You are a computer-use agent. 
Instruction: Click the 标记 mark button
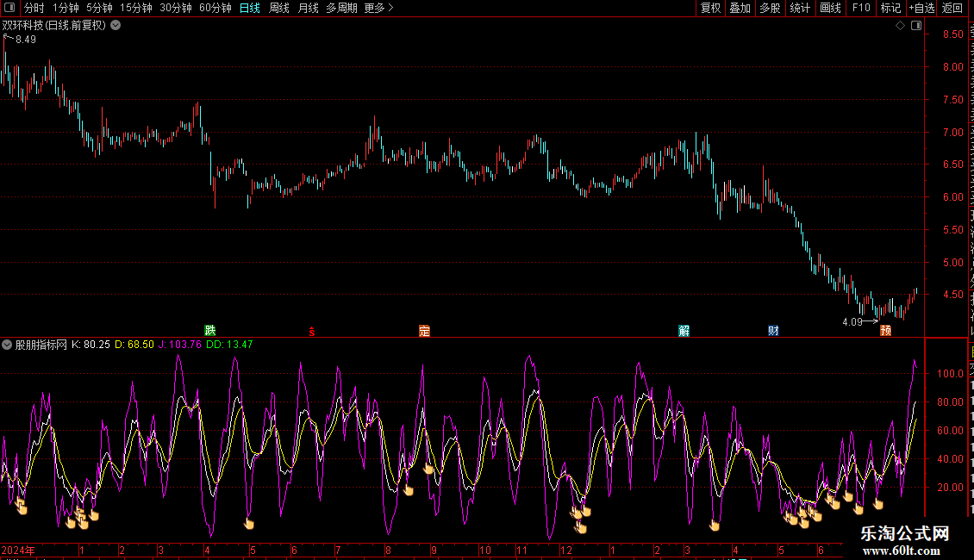pos(890,8)
